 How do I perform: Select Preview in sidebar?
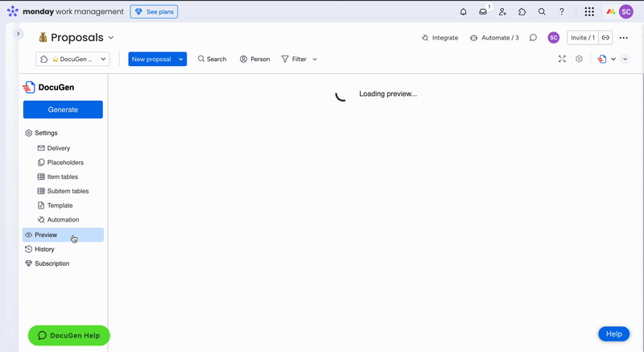tap(63, 235)
